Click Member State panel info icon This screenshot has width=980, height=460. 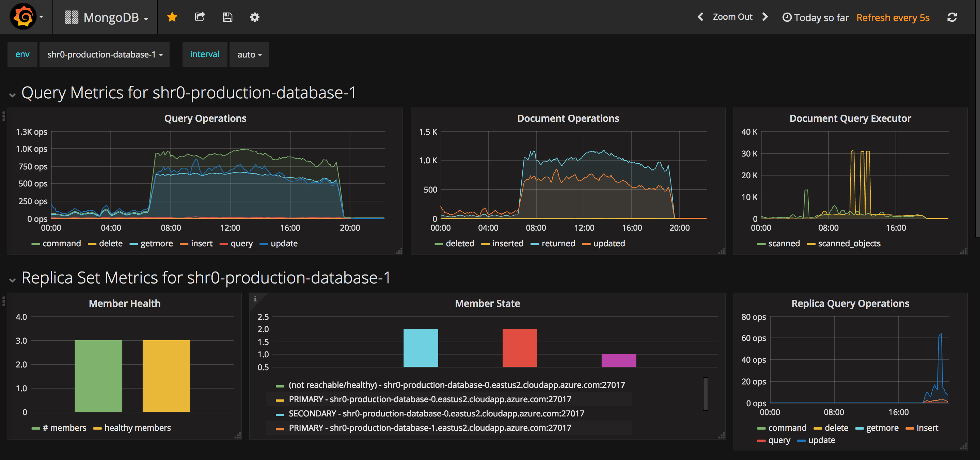pos(255,299)
